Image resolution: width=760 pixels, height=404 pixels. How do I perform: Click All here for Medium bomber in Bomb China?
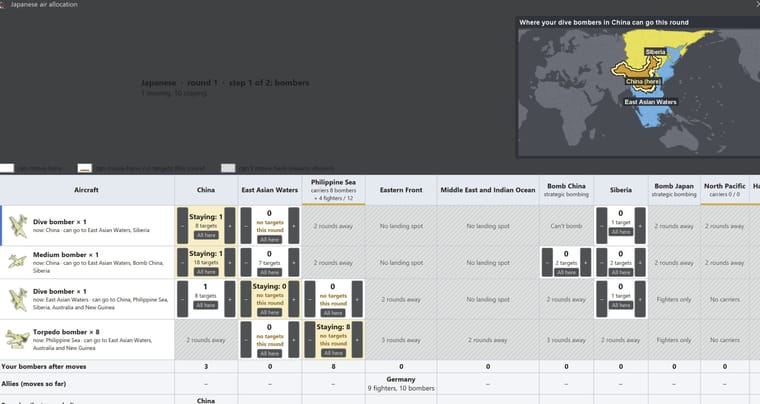pyautogui.click(x=567, y=272)
